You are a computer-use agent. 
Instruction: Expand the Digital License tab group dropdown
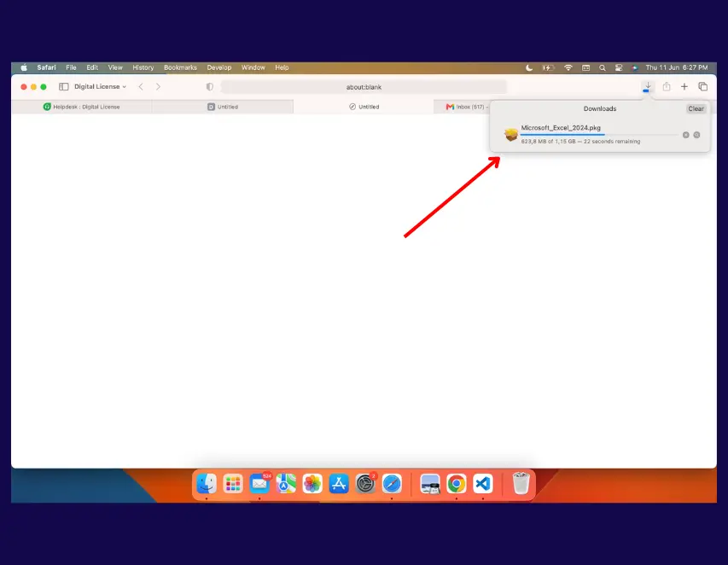(x=100, y=87)
